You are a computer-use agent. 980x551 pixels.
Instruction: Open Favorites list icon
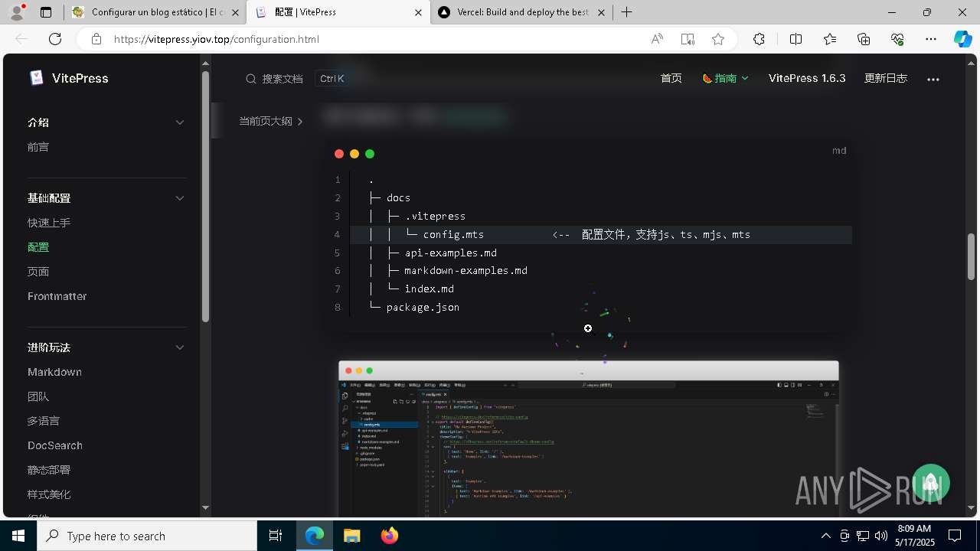pos(830,39)
